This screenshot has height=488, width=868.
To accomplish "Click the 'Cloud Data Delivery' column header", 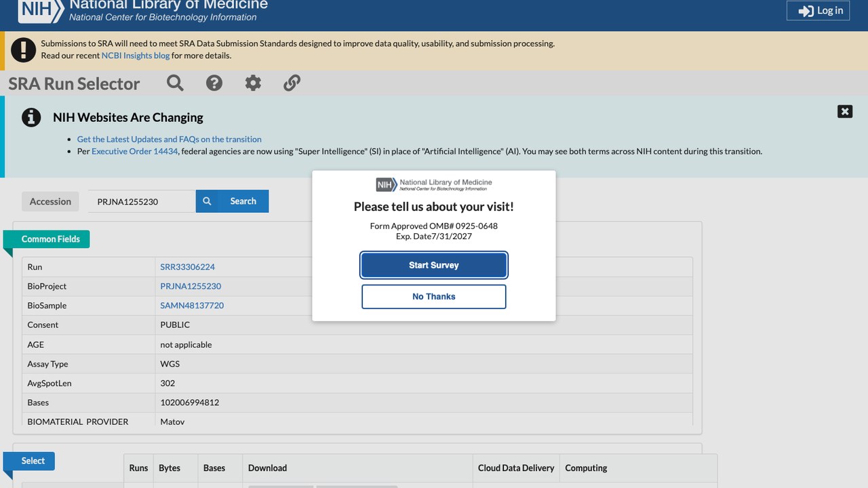I will coord(516,468).
